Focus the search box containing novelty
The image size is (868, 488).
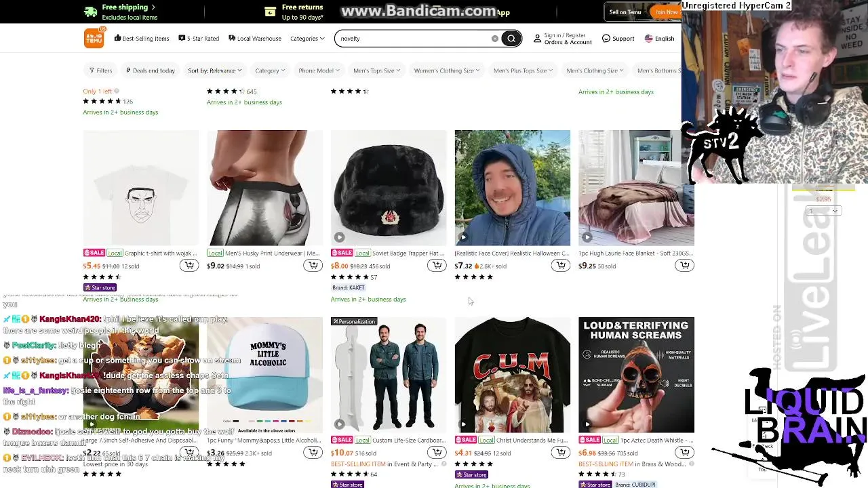pyautogui.click(x=414, y=39)
